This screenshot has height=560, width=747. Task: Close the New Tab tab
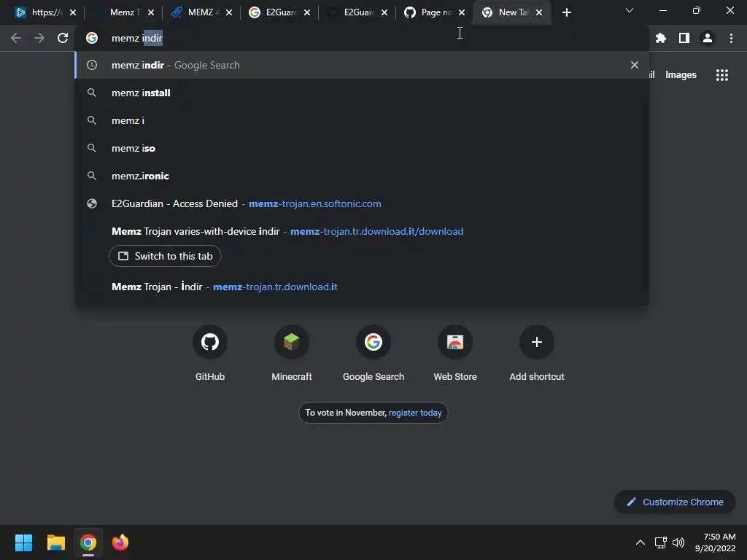(539, 12)
